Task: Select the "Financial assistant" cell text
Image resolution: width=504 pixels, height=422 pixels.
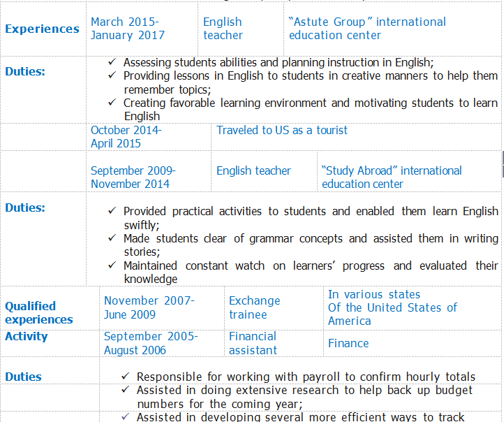Action: tap(253, 343)
